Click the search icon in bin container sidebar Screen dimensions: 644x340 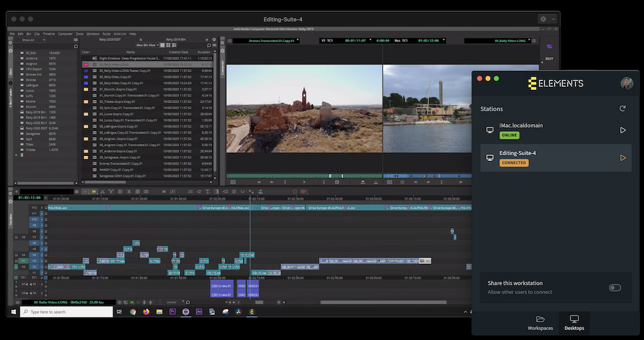point(75,47)
